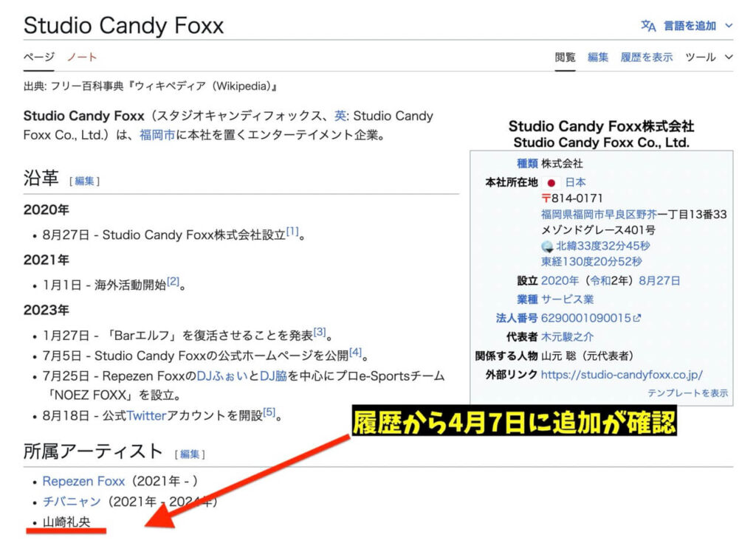Follow the Twitter link
The height and width of the screenshot is (540, 756).
coord(146,416)
